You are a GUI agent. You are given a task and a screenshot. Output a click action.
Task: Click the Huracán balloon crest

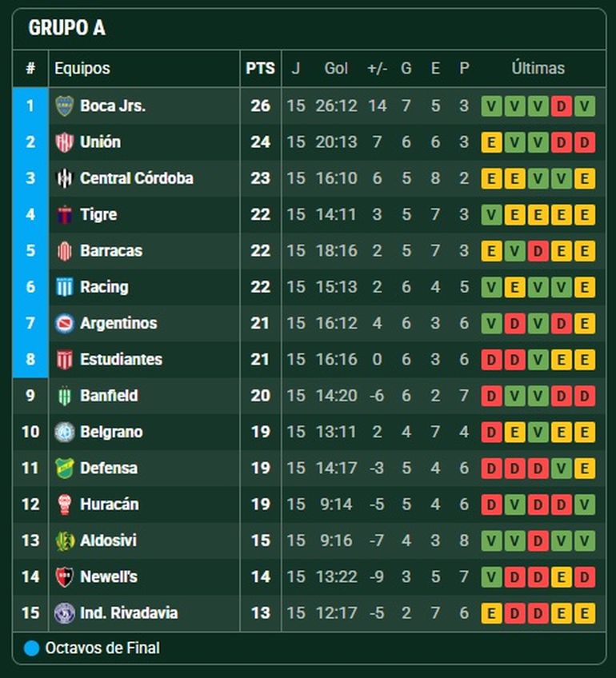64,505
